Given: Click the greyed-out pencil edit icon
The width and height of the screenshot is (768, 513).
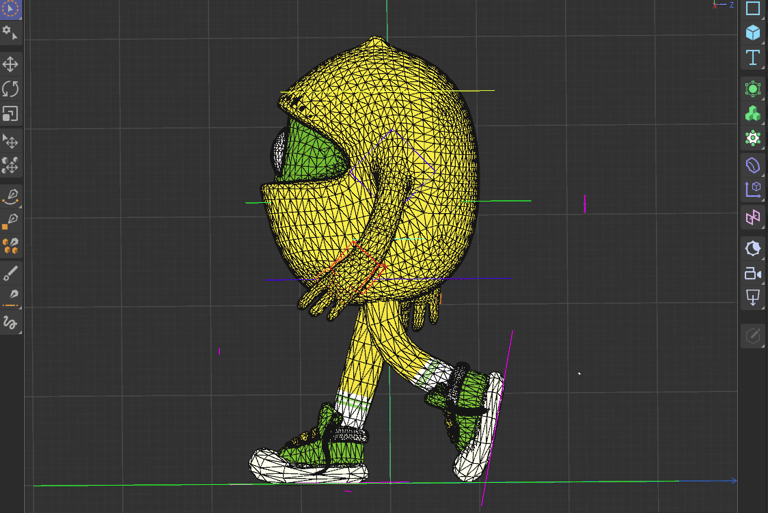Looking at the screenshot, I should 753,336.
